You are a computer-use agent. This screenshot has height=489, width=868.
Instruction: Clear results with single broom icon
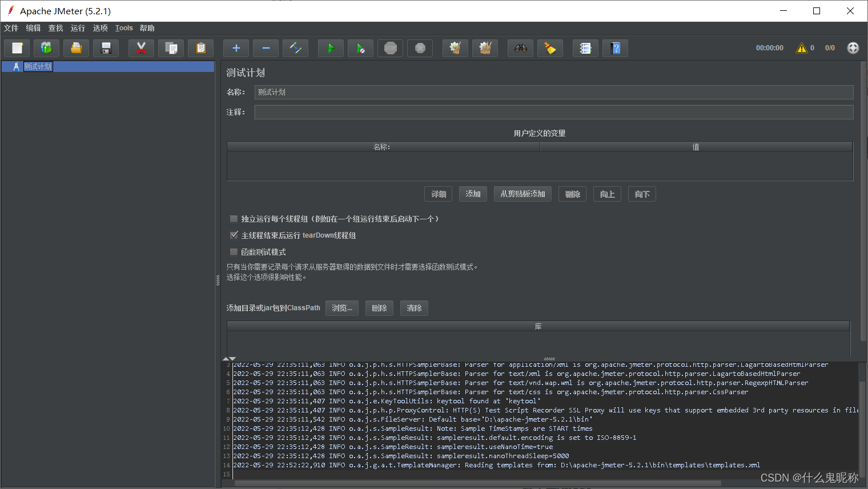[455, 49]
